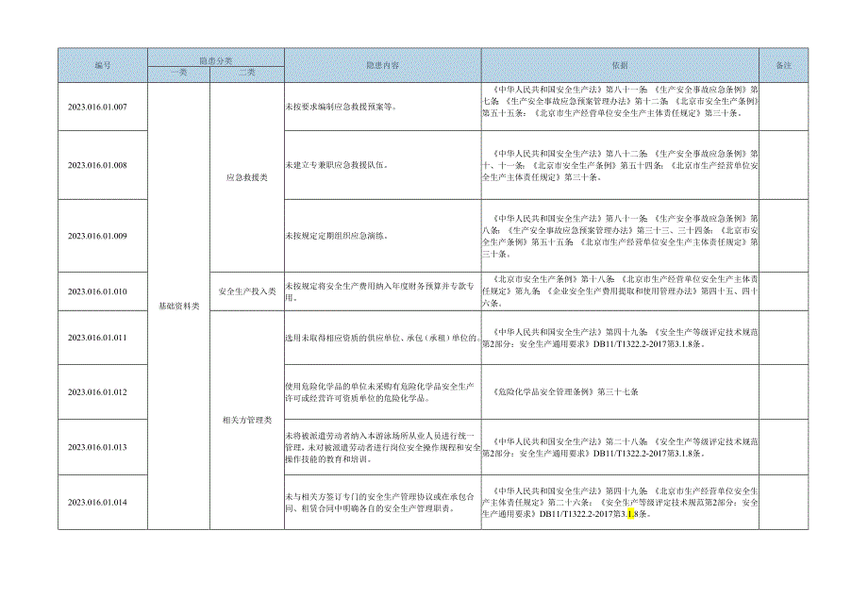Click the 一类 sub-header cell

(x=175, y=71)
